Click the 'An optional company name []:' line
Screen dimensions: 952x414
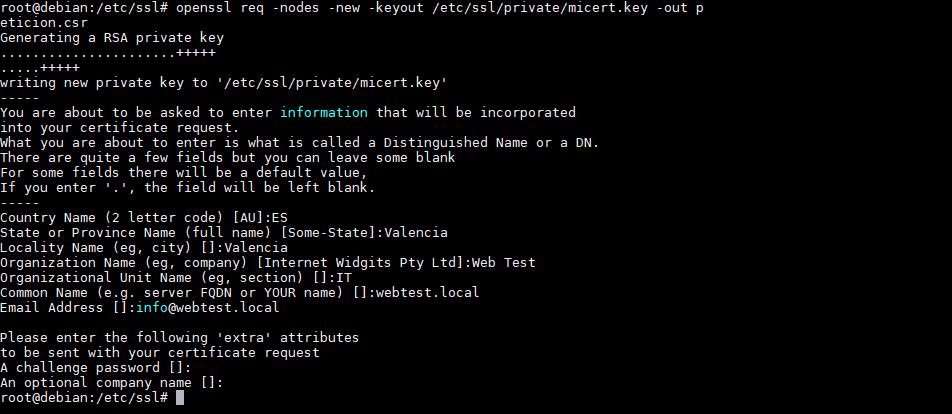coord(112,382)
